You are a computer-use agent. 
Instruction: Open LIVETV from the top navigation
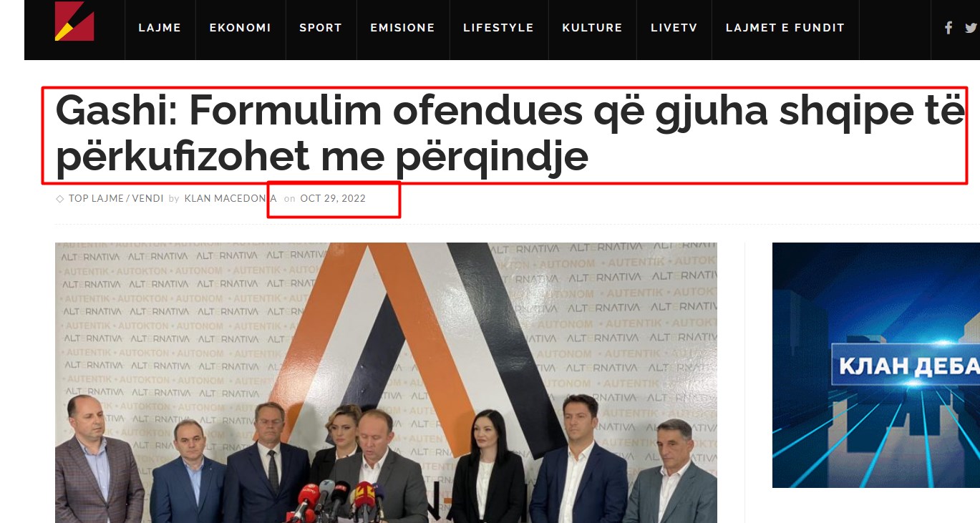tap(674, 28)
